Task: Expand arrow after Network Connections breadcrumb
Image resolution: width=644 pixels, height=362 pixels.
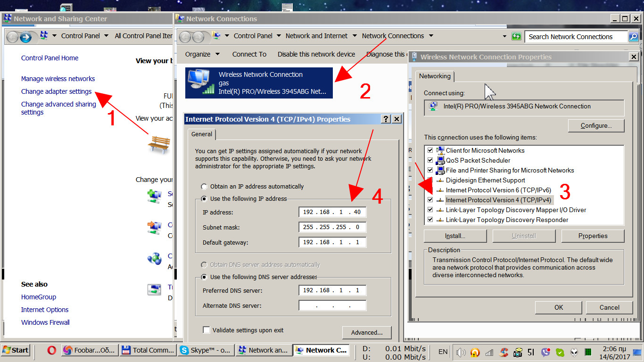Action: [x=430, y=36]
